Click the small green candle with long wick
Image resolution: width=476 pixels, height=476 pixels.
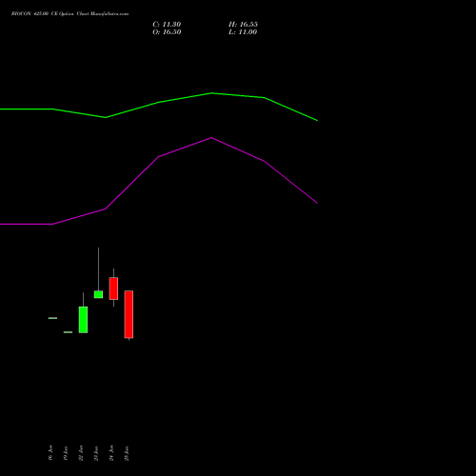pos(98,294)
